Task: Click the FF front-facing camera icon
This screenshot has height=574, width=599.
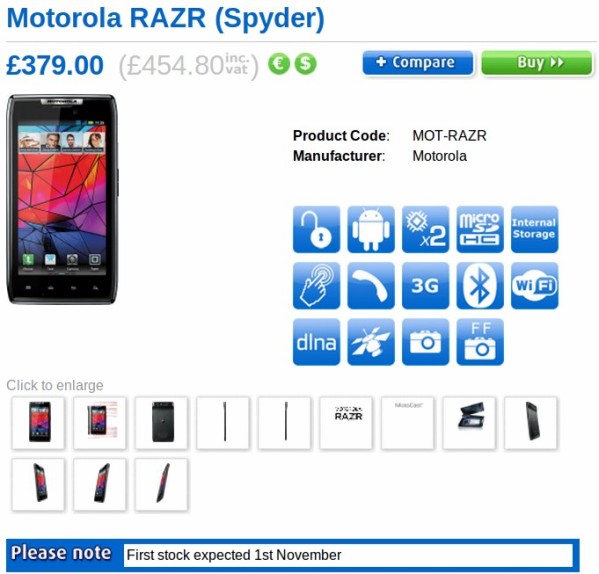Action: tap(480, 342)
